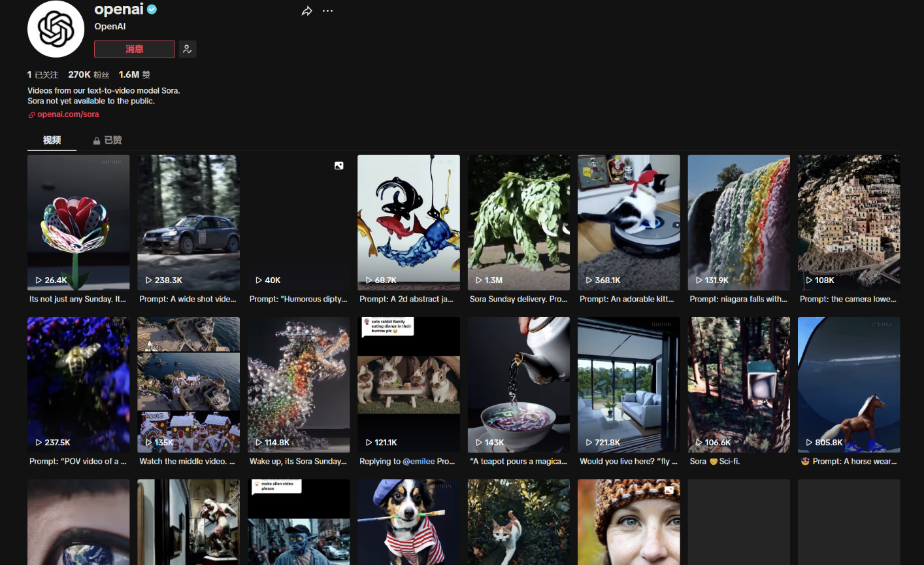Open the bubble dragon video with 114.8K views
The width and height of the screenshot is (924, 565).
[x=299, y=385]
